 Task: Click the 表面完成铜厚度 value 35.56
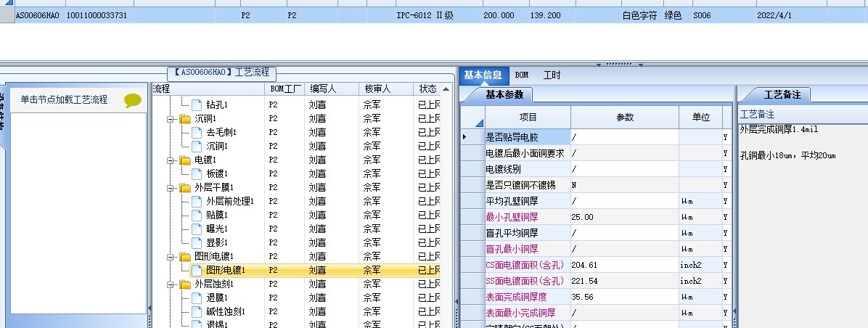tap(624, 297)
